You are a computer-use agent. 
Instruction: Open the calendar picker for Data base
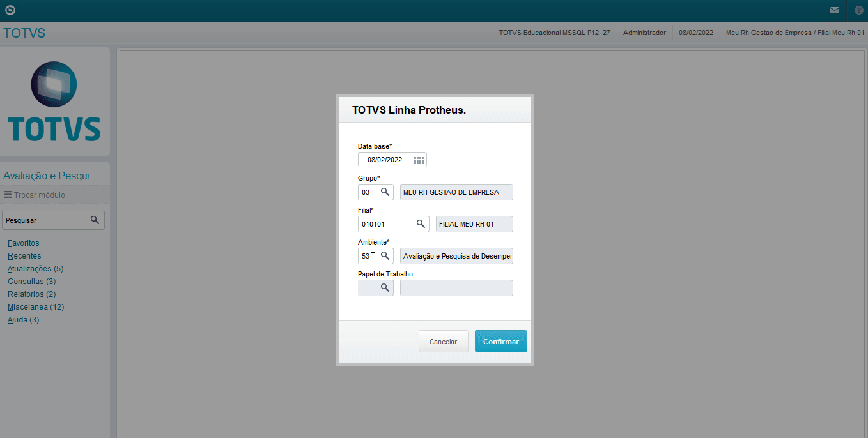pyautogui.click(x=419, y=160)
